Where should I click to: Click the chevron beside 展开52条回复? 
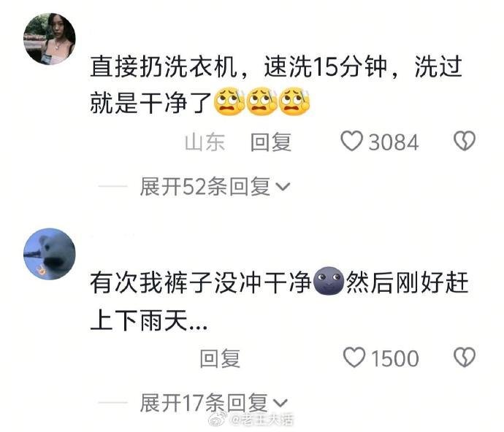(283, 187)
